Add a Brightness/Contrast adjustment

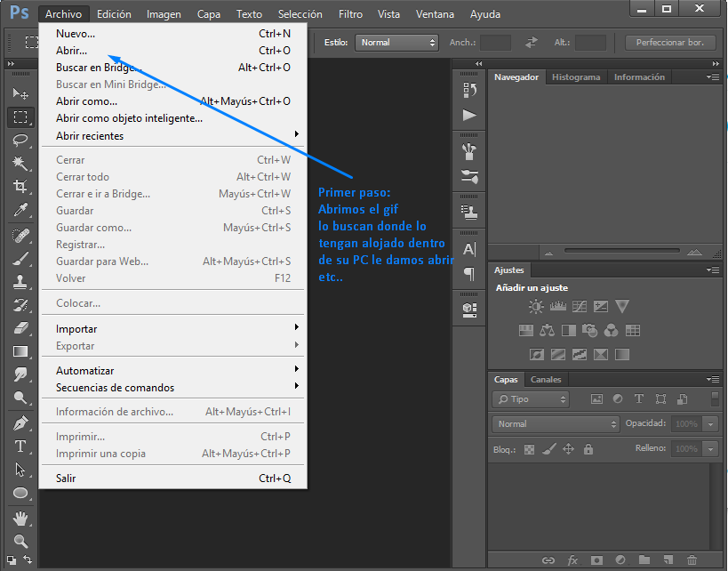[x=536, y=306]
